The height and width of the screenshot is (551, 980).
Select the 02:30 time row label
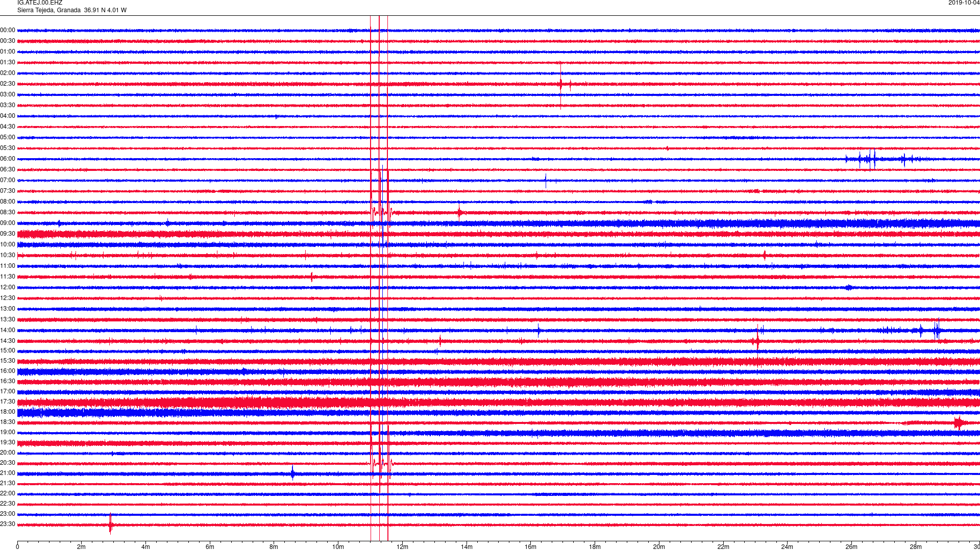(x=8, y=84)
